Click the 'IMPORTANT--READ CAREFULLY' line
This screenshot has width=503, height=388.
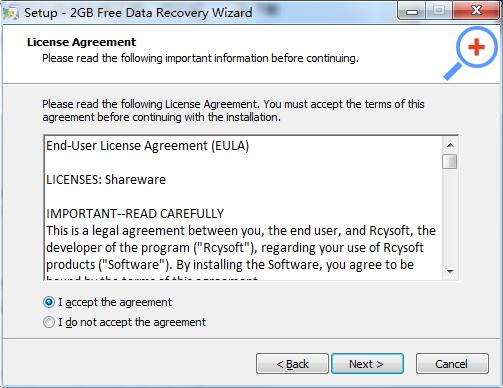pyautogui.click(x=135, y=214)
